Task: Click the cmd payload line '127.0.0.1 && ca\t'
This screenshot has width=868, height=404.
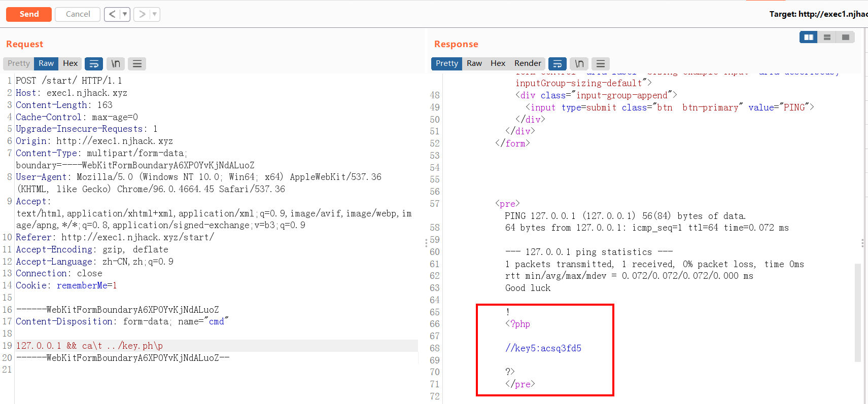Action: pyautogui.click(x=89, y=346)
